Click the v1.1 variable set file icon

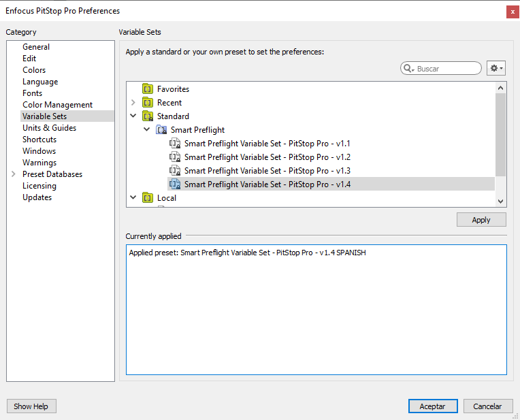pyautogui.click(x=175, y=144)
